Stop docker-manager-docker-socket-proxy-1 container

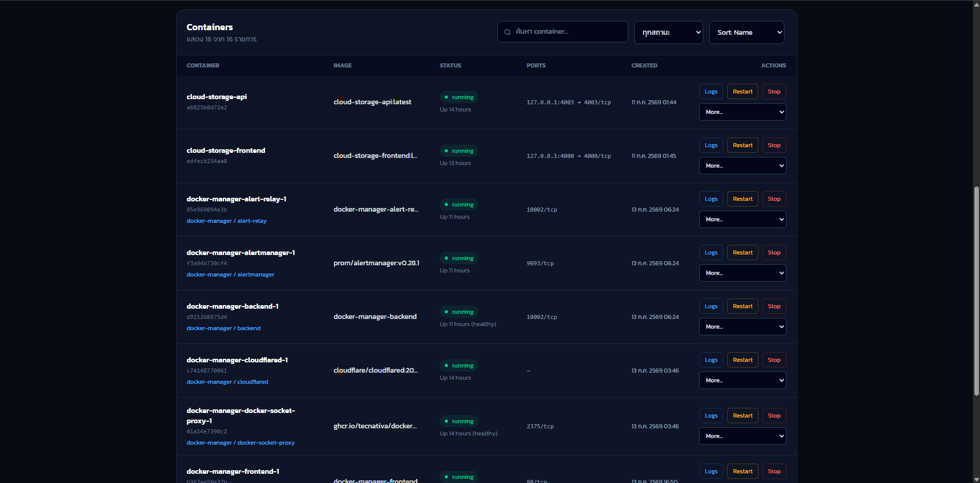[x=774, y=416]
